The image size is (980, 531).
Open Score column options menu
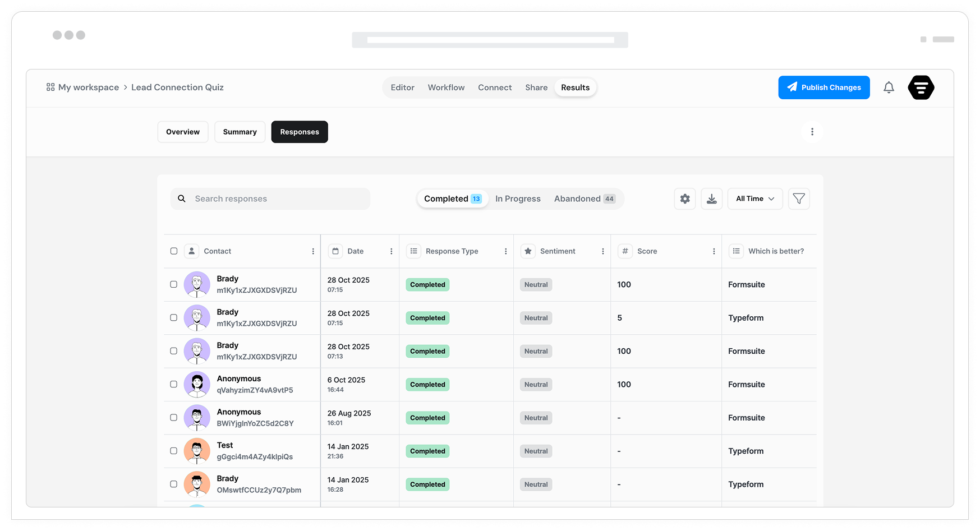714,252
